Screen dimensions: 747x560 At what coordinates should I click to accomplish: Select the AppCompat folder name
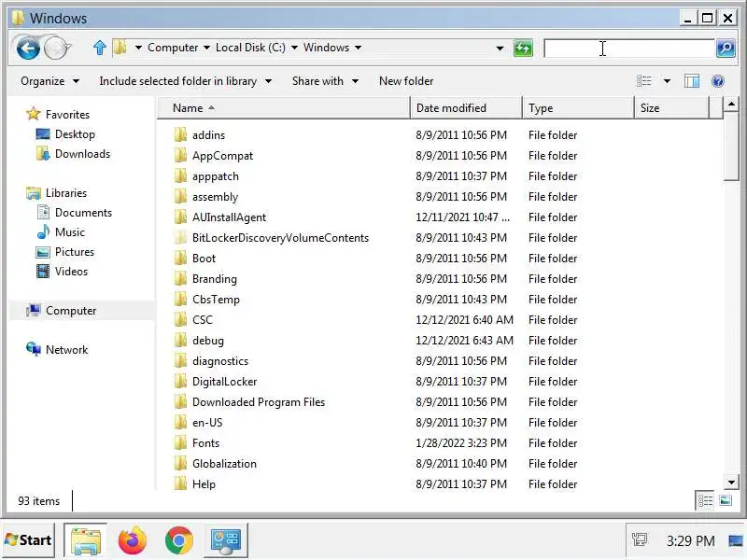point(222,156)
